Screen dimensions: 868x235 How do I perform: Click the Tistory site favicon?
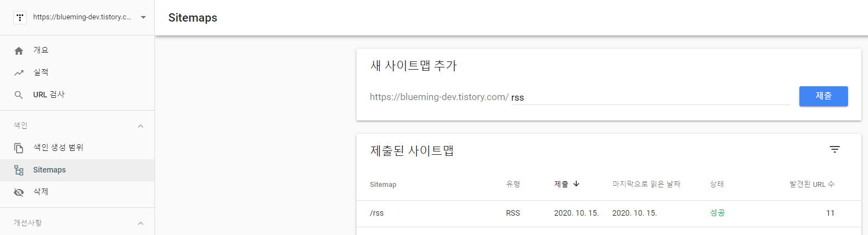tap(20, 17)
